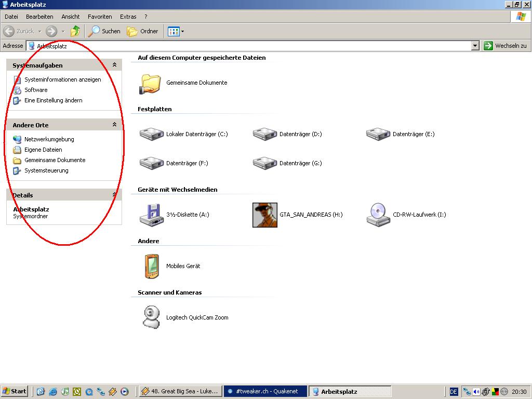
Task: Collapse the Details panel
Action: tap(114, 195)
